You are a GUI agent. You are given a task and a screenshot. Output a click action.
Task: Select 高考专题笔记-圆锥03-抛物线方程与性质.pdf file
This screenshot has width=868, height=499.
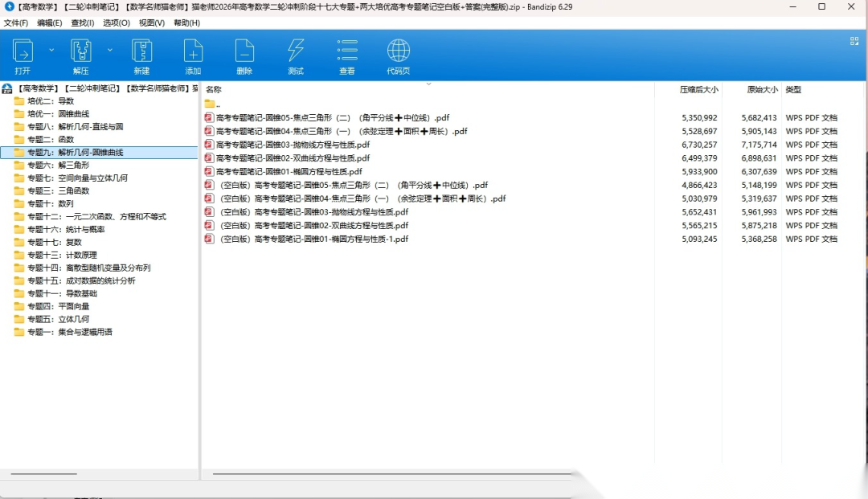pyautogui.click(x=293, y=145)
